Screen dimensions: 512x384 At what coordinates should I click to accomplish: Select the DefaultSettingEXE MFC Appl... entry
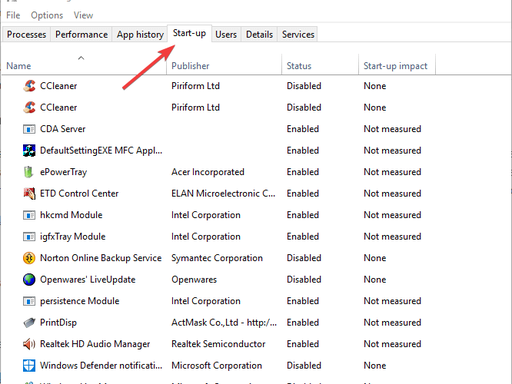(101, 151)
